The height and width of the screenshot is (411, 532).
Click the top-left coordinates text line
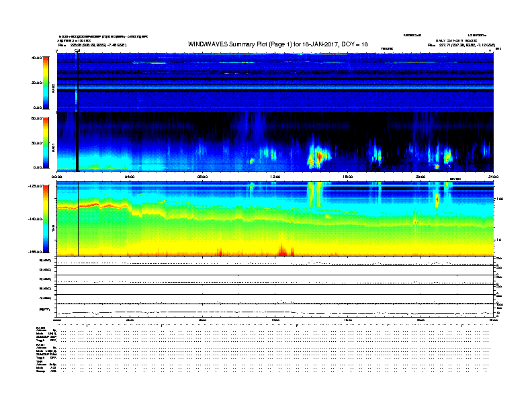[92, 45]
